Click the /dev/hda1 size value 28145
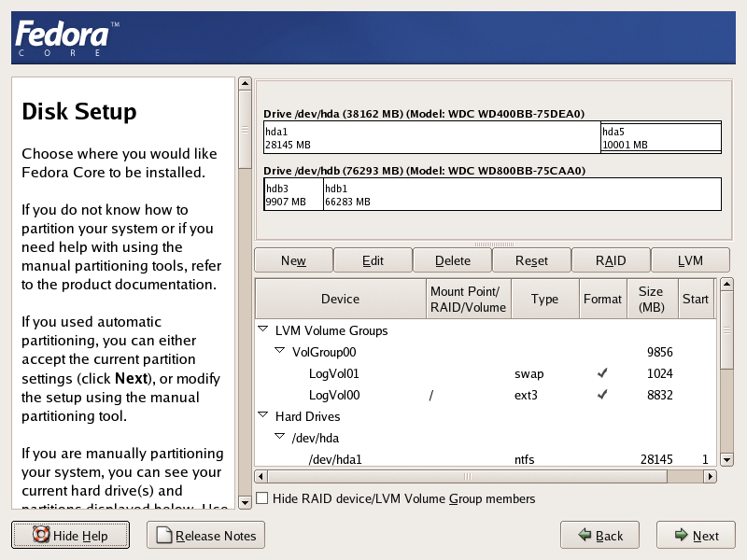747x560 pixels. [656, 459]
